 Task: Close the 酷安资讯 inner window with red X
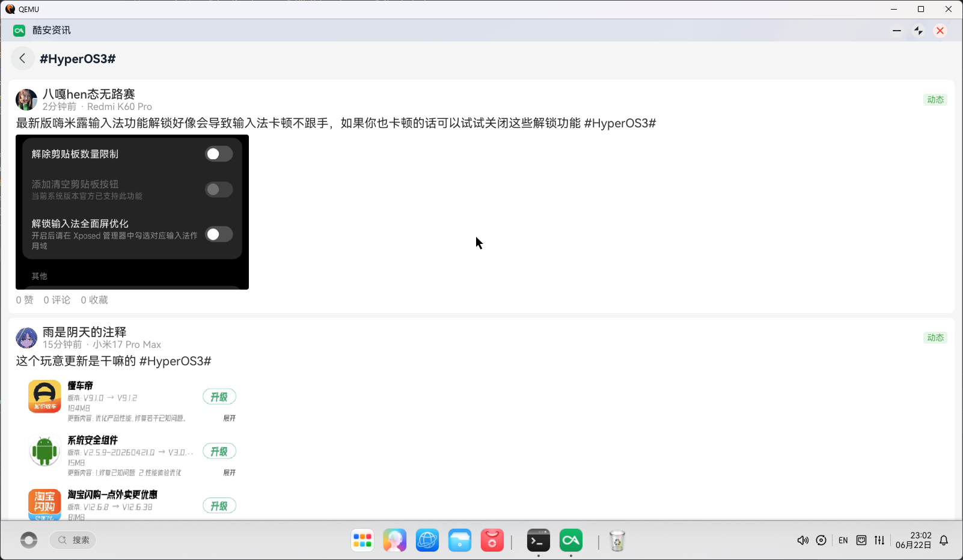[940, 31]
